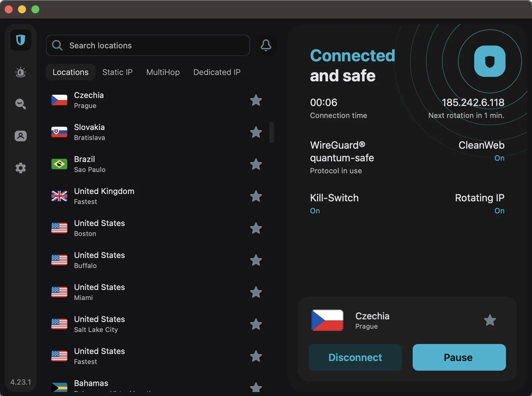Screen dimensions: 532x396
Task: Favorite United States Buffalo with star
Action: [x=256, y=260]
